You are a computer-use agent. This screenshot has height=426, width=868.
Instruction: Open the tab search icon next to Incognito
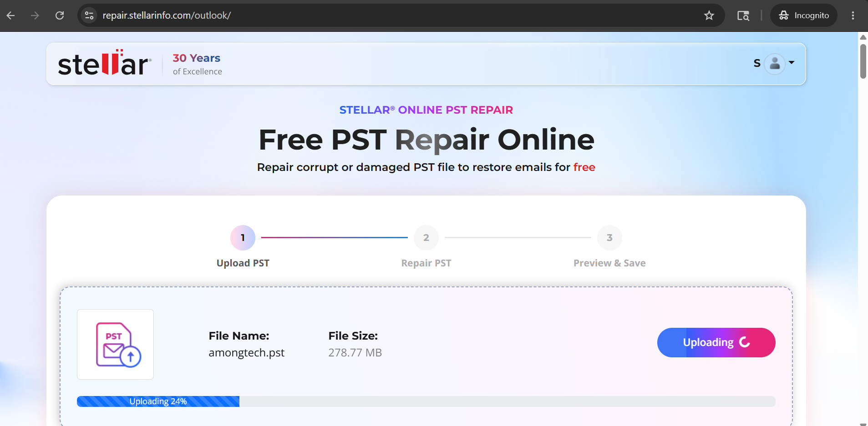pos(743,15)
